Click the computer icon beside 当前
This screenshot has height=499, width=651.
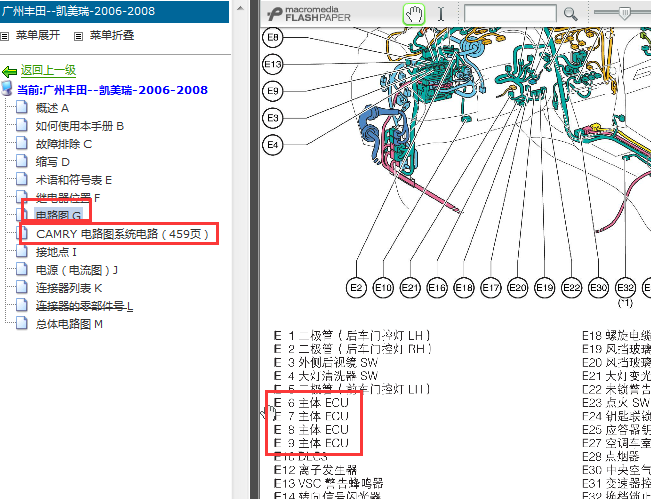7,88
